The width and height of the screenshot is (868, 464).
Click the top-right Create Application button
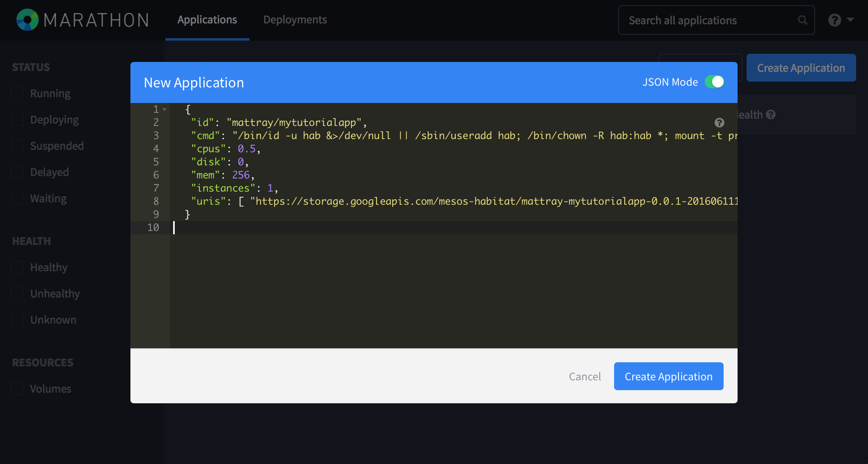point(801,68)
